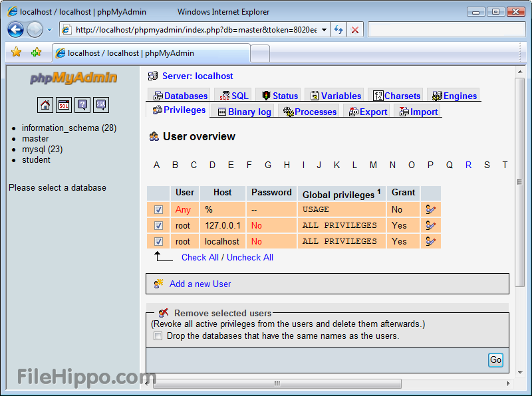Image resolution: width=532 pixels, height=396 pixels.
Task: Click the Uncheck All link
Action: [x=250, y=257]
